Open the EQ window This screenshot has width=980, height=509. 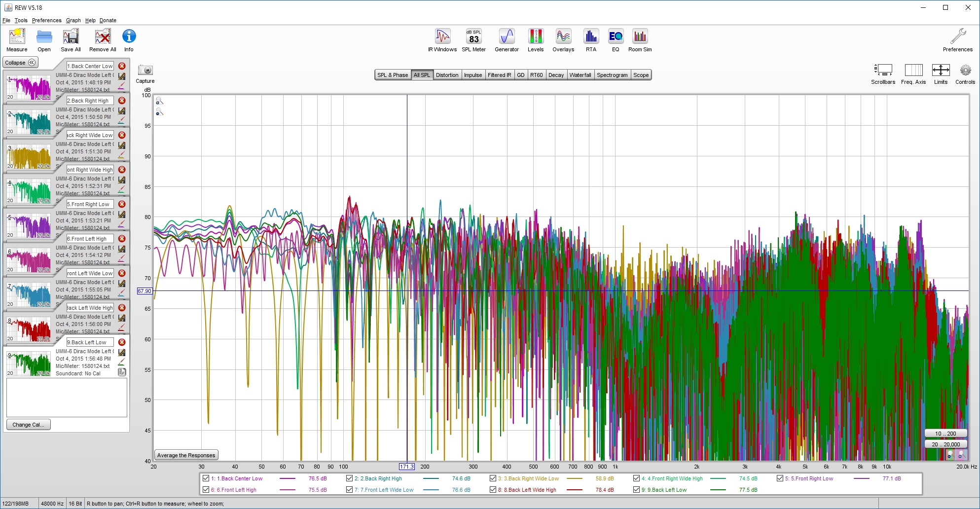616,37
